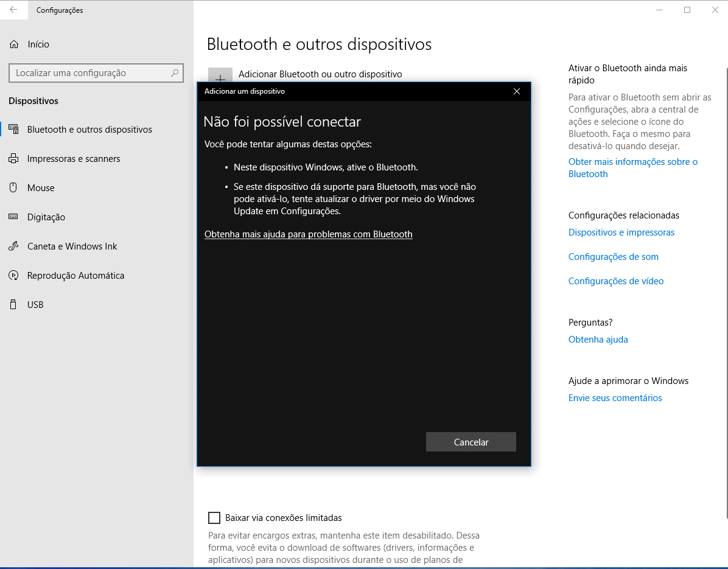Click 'Você pode tentar algumas destas opções:' text
The image size is (728, 569).
[288, 144]
